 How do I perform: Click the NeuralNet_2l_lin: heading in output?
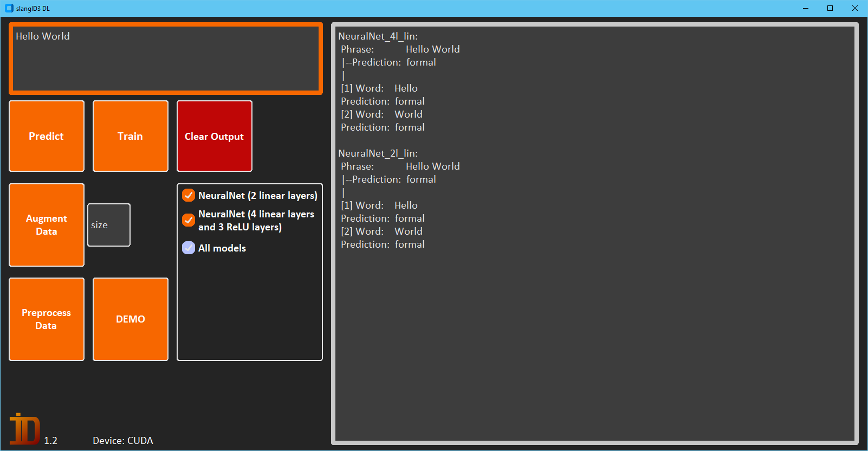click(378, 153)
